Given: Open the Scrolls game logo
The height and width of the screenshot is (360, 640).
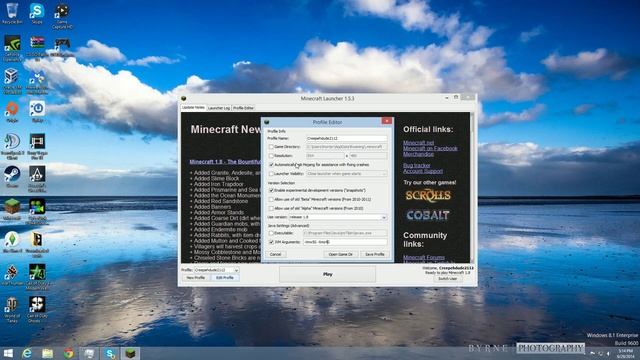Looking at the screenshot, I should tap(428, 196).
